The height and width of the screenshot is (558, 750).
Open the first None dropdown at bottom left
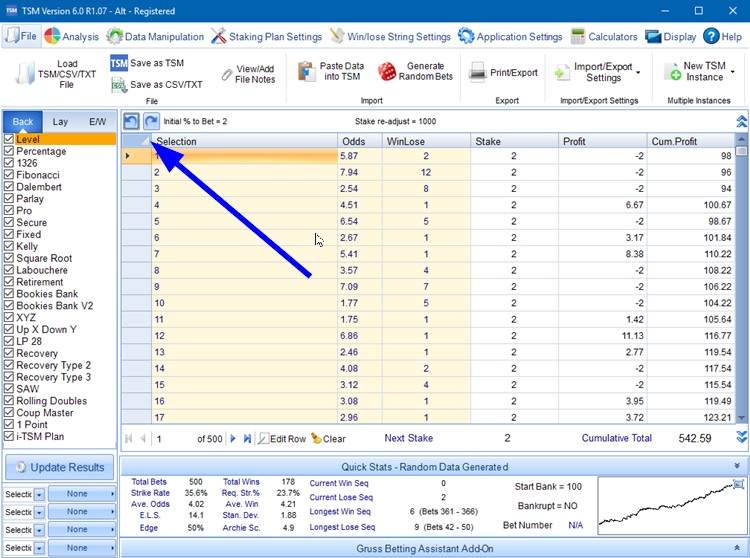click(x=79, y=494)
